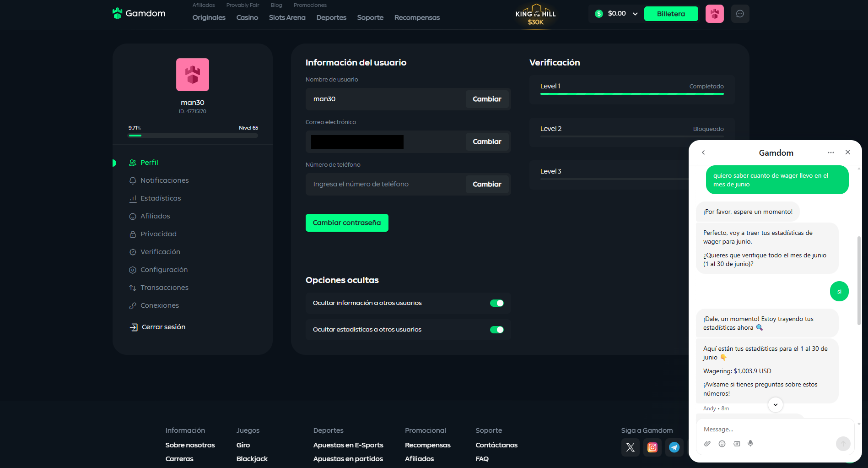Screen dimensions: 868x468
Task: Open Gamdom's Instagram social link
Action: 652,447
